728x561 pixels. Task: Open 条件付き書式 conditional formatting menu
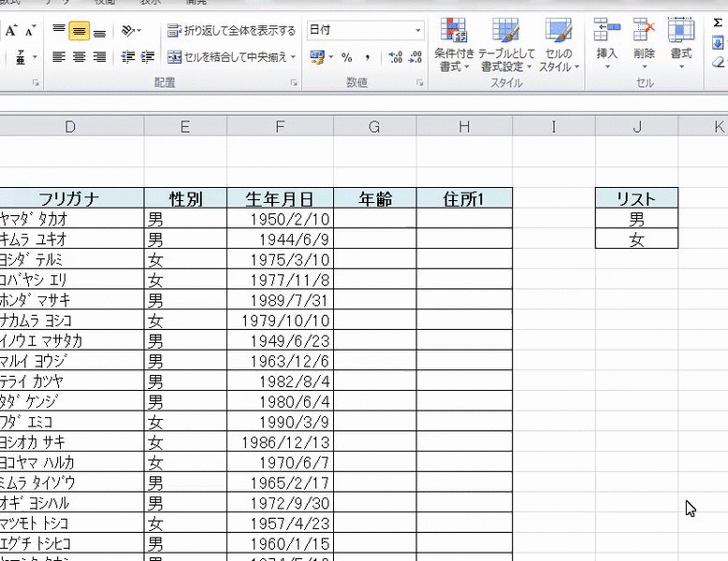click(454, 46)
